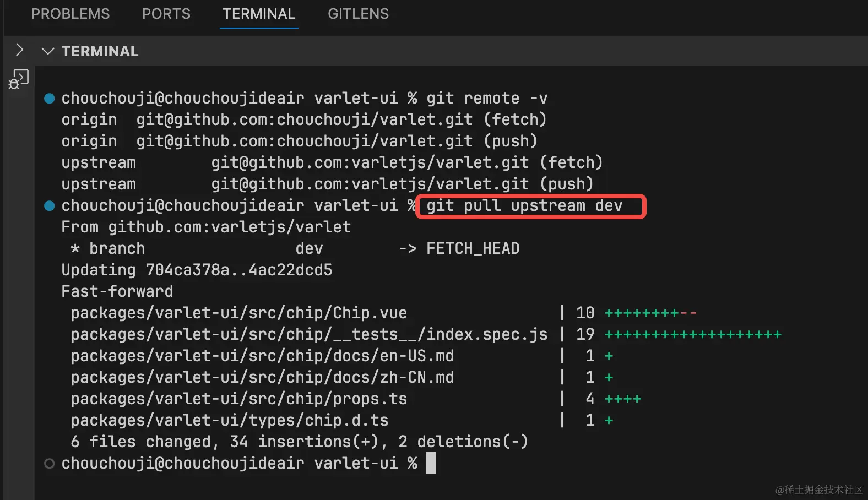868x500 pixels.
Task: Open the zh-CN.md docs path link
Action: pos(262,377)
